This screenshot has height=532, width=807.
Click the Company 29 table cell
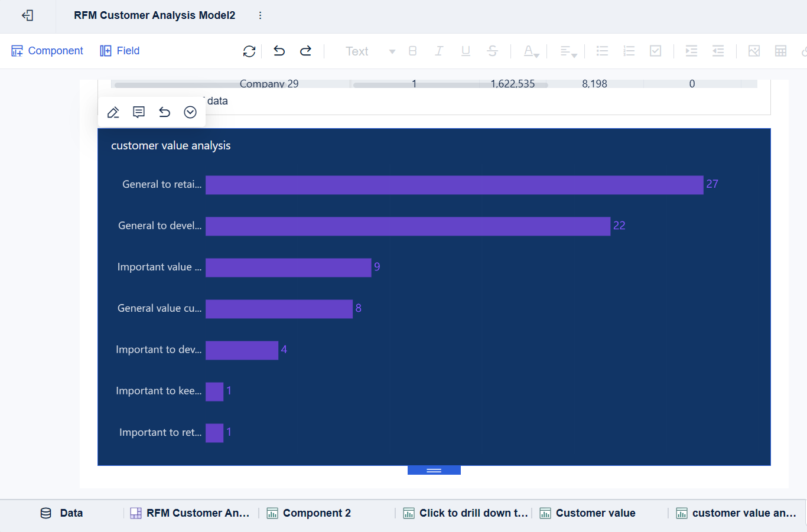[269, 84]
